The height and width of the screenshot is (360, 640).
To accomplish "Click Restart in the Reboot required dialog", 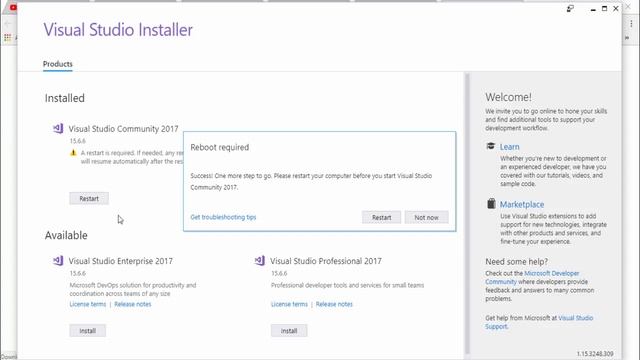I will point(381,218).
